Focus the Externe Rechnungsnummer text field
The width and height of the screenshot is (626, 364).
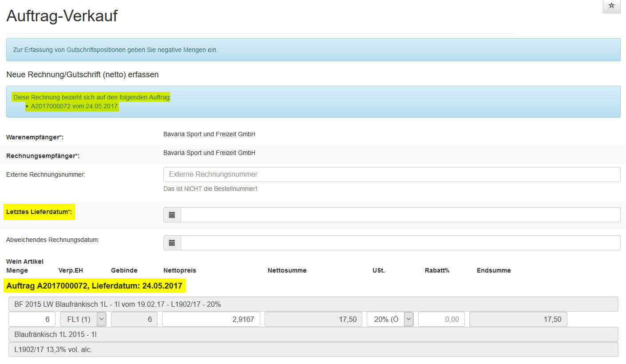392,174
